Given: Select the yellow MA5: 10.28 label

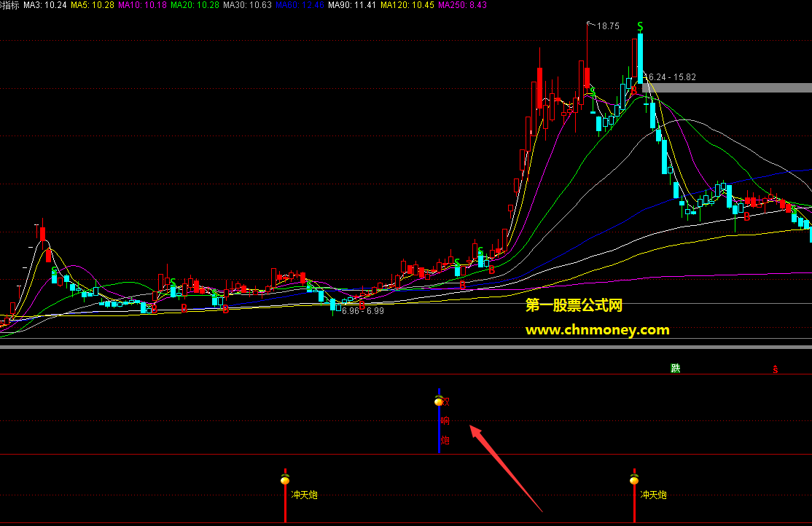Looking at the screenshot, I should click(93, 5).
